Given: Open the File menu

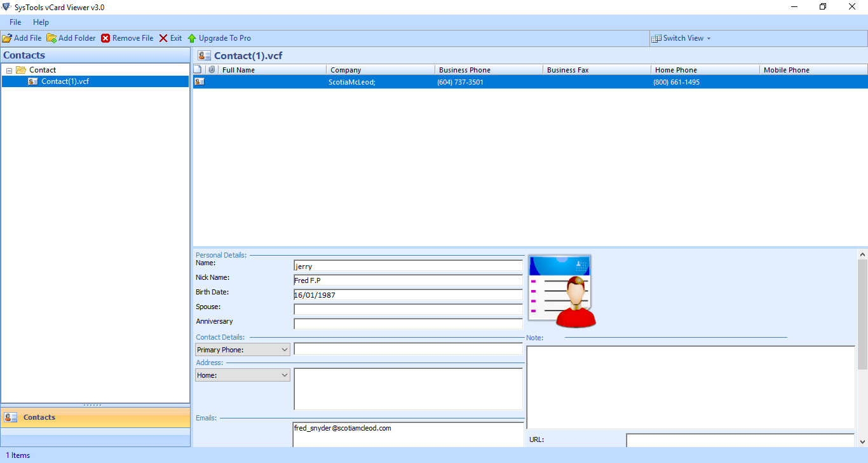Looking at the screenshot, I should tap(15, 22).
